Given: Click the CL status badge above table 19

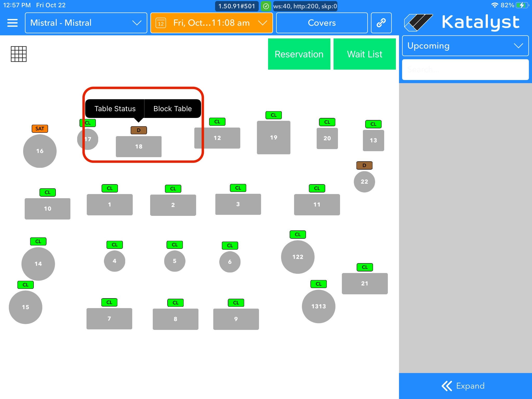Looking at the screenshot, I should 274,115.
